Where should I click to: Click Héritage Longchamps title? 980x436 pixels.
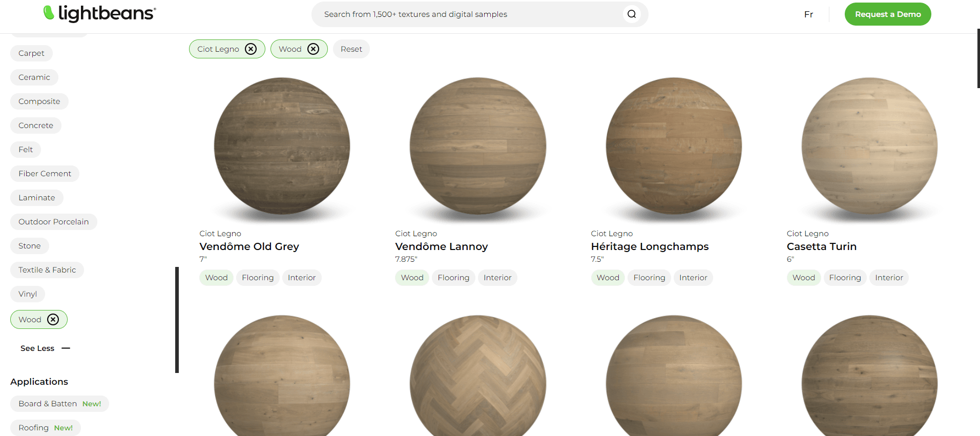tap(650, 246)
